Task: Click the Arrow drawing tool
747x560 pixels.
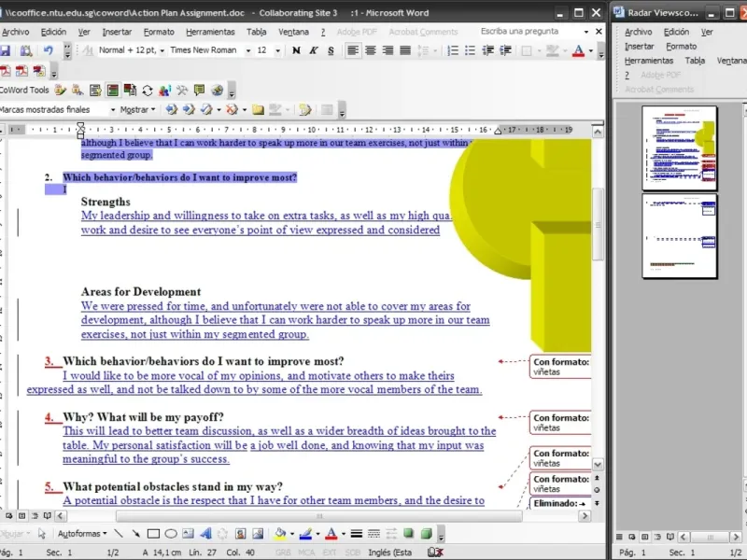Action: coord(136,534)
